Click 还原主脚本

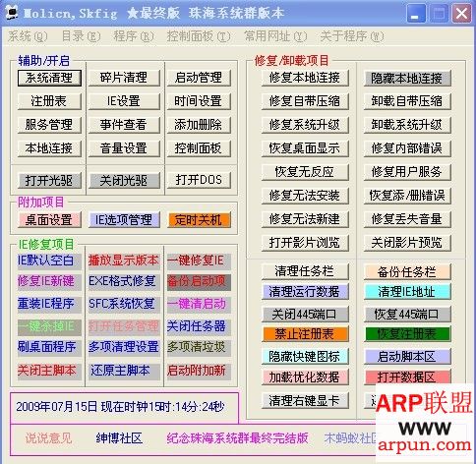click(x=124, y=372)
